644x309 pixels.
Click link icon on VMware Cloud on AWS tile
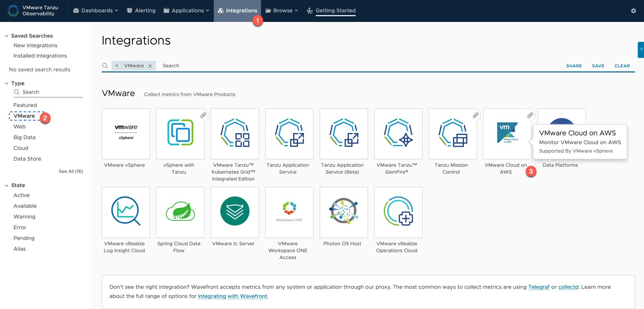[530, 115]
